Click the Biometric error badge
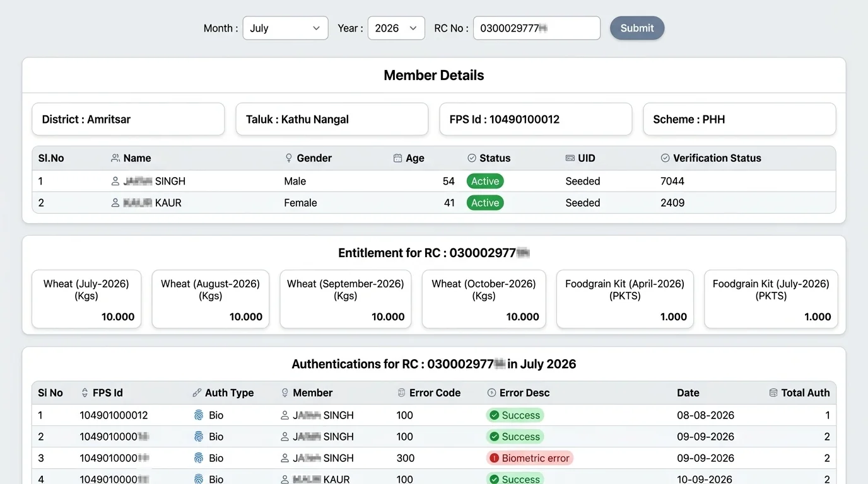This screenshot has height=484, width=868. pyautogui.click(x=530, y=458)
